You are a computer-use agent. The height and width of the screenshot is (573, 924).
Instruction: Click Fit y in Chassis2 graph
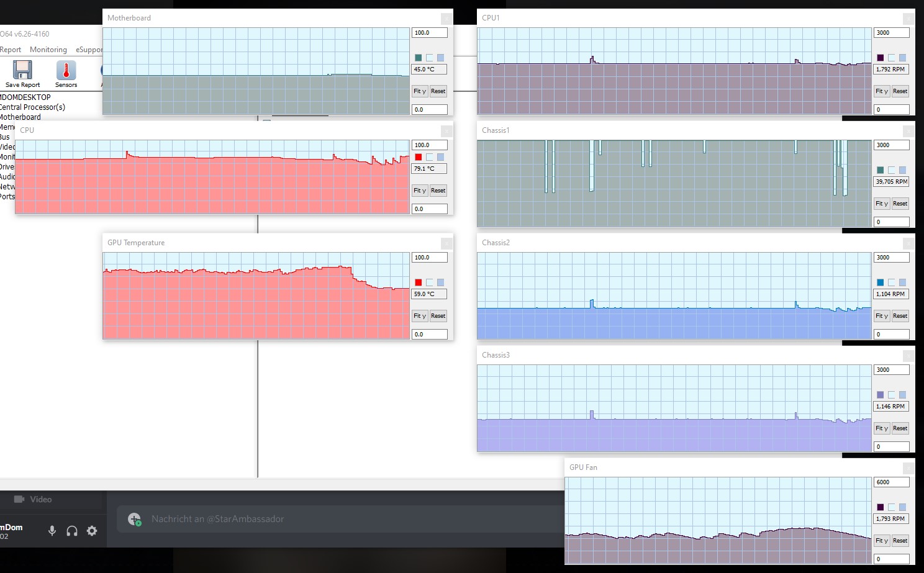(882, 316)
